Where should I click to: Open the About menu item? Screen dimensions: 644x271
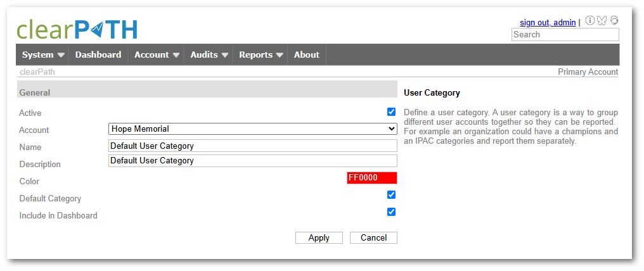[x=306, y=54]
